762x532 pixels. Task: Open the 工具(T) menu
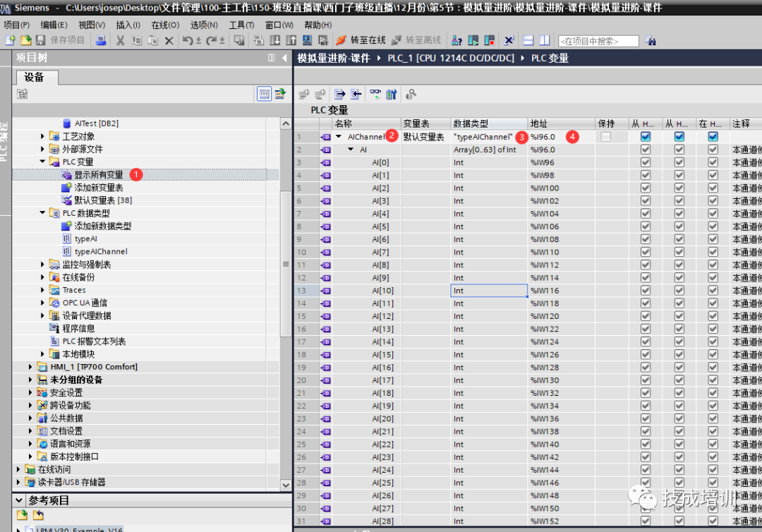[x=241, y=25]
